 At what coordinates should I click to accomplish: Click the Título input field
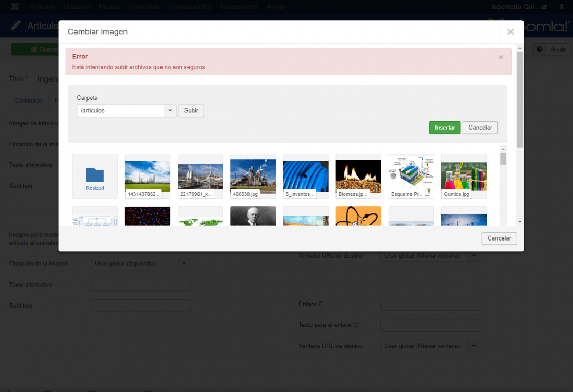pos(46,79)
